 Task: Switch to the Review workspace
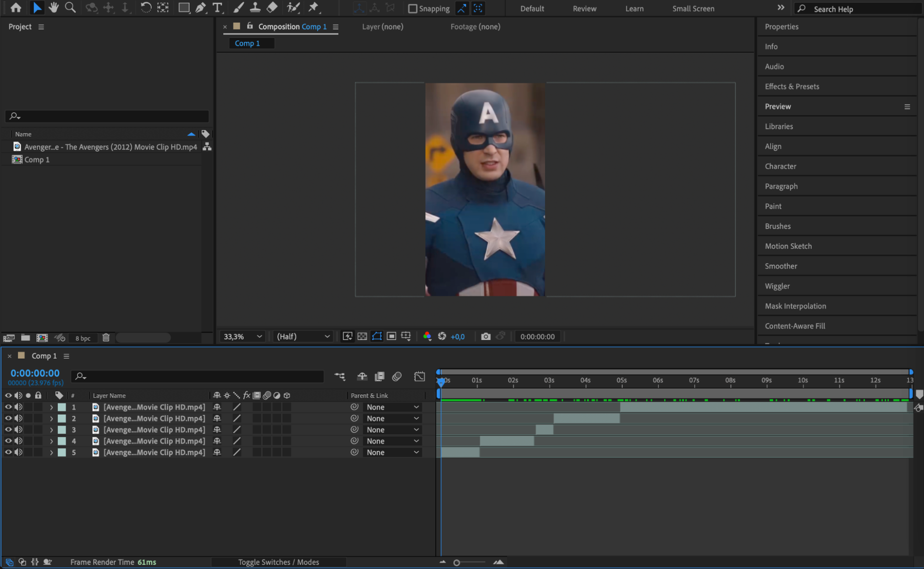pyautogui.click(x=584, y=8)
